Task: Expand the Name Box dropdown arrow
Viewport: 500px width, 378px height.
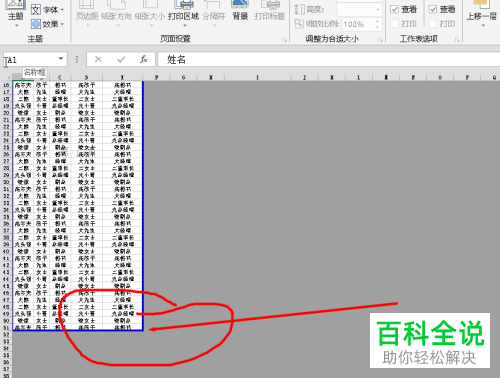Action: 61,59
